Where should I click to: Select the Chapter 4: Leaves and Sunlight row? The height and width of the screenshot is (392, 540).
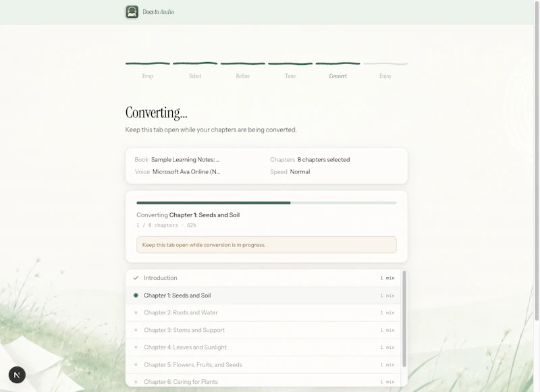[x=263, y=347]
